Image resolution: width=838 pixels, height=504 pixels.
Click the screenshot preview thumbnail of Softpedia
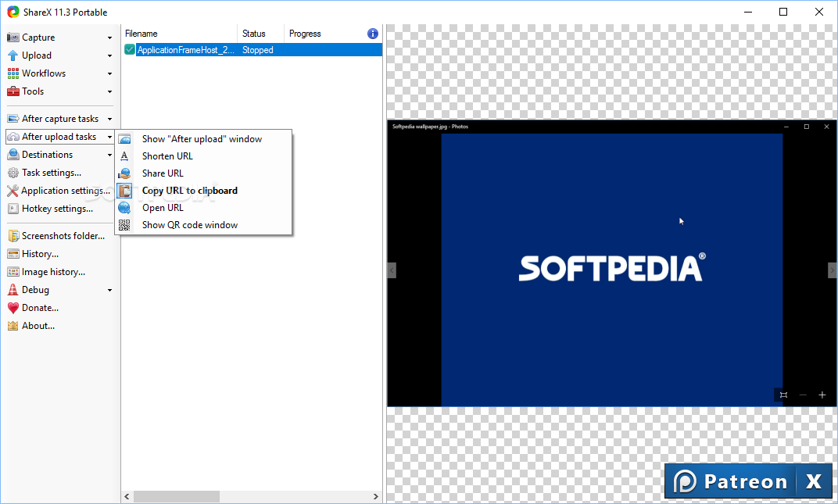tap(612, 263)
